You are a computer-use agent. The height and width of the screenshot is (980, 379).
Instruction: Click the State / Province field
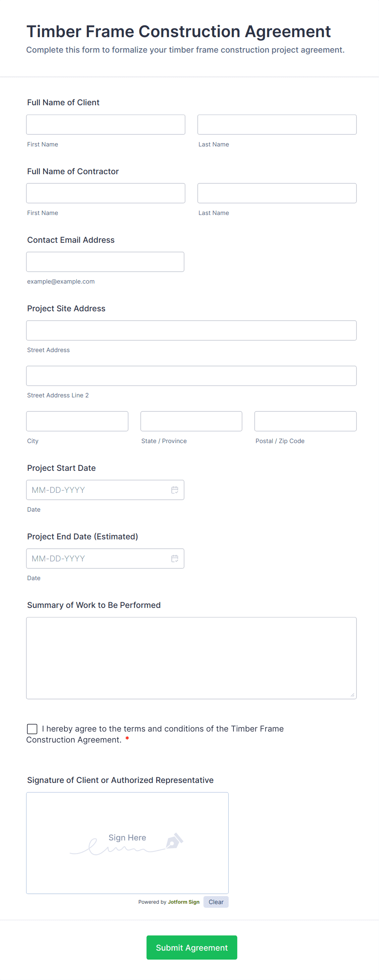[191, 421]
